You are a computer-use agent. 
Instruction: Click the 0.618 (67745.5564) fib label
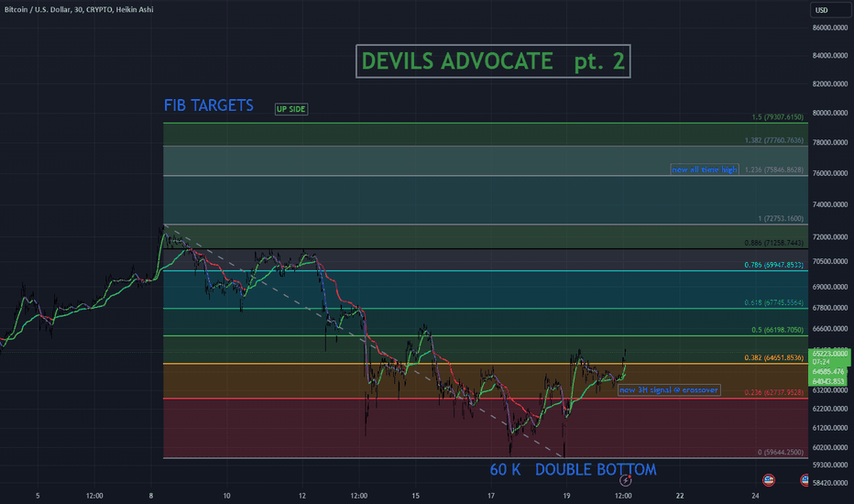coord(774,302)
